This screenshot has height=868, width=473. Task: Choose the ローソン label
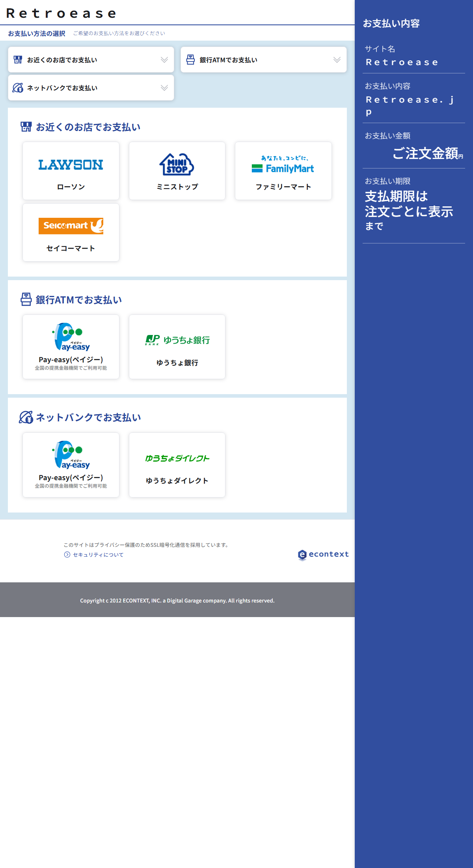tap(71, 187)
